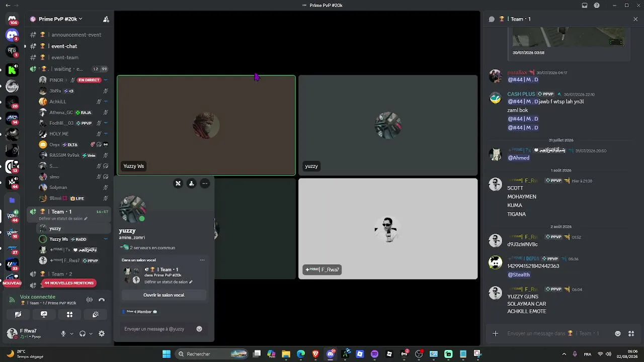This screenshot has width=644, height=362.
Task: Expand the Prime PvP #20k server menu
Action: [61, 19]
